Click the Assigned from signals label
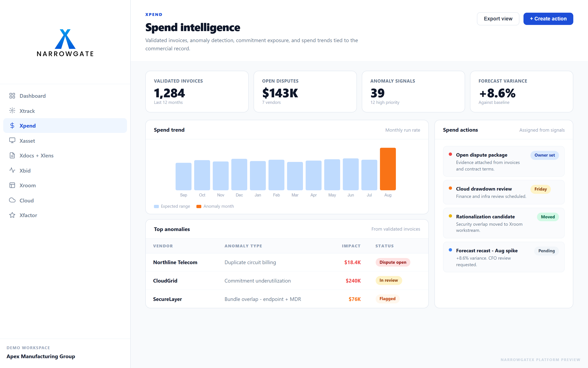Screen dimensions: 588x368 point(542,130)
